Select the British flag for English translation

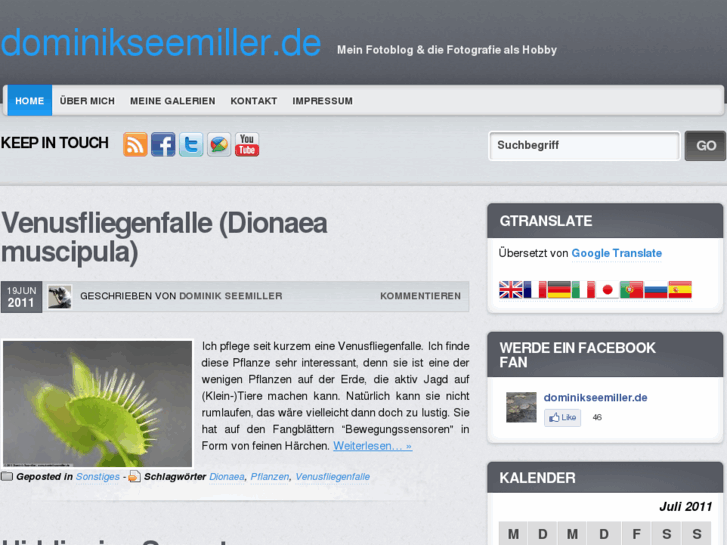[510, 290]
